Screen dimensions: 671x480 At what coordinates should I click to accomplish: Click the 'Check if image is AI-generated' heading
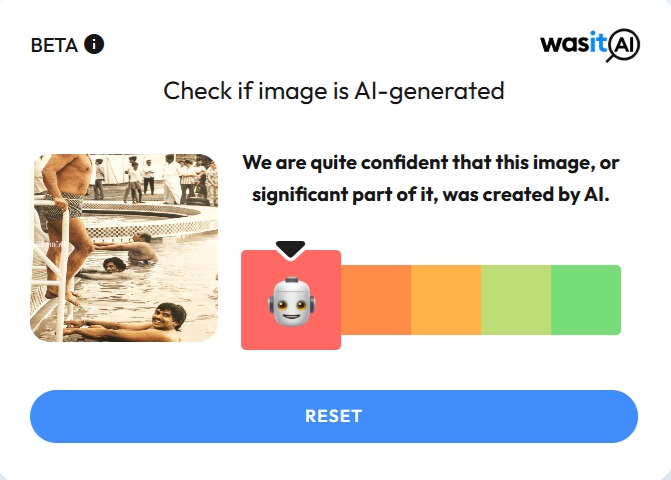(x=334, y=91)
